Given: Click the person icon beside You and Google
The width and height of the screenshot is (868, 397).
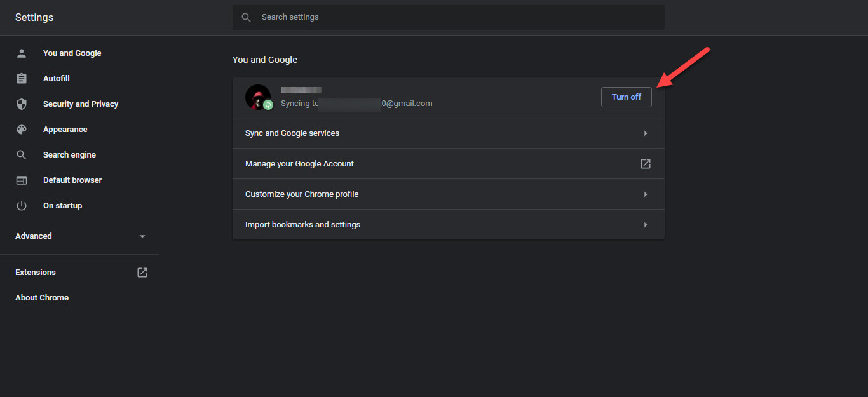Looking at the screenshot, I should (22, 53).
